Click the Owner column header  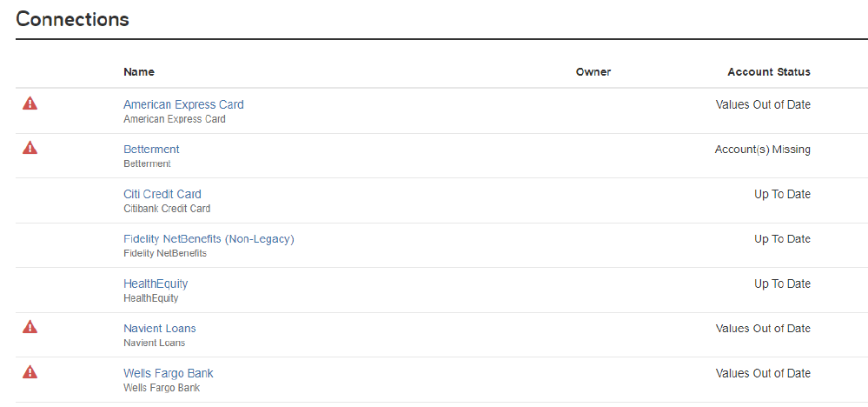tap(593, 72)
